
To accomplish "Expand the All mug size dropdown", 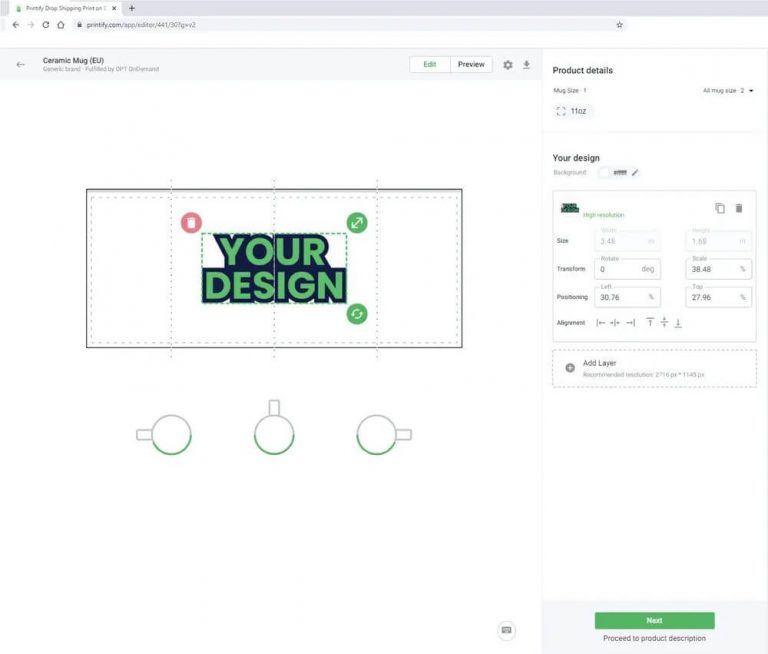I will click(x=729, y=91).
